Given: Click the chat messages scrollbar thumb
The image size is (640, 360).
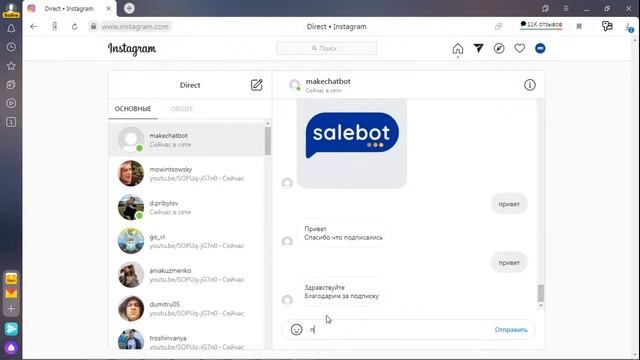Looking at the screenshot, I should pyautogui.click(x=540, y=293).
